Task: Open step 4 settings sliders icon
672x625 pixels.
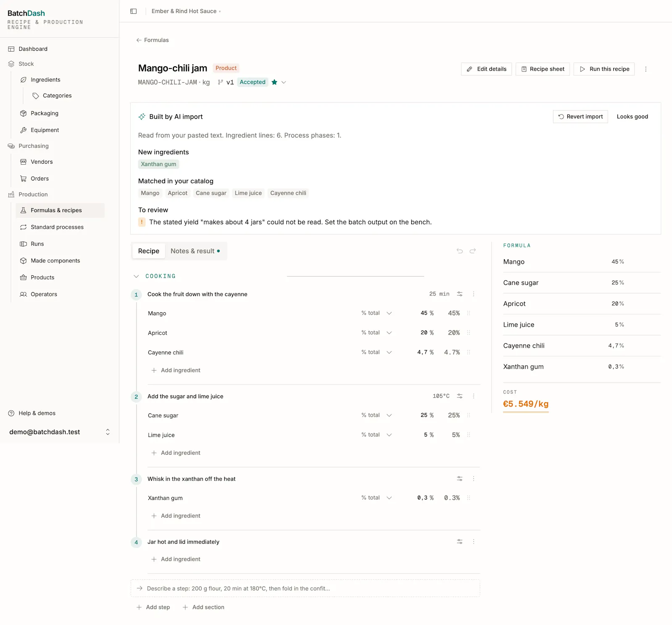Action: point(460,542)
